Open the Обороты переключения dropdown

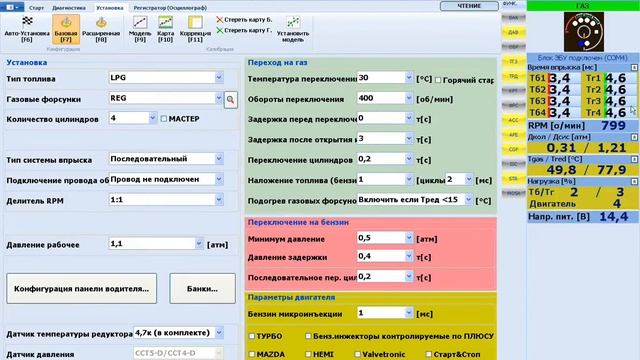click(x=409, y=98)
